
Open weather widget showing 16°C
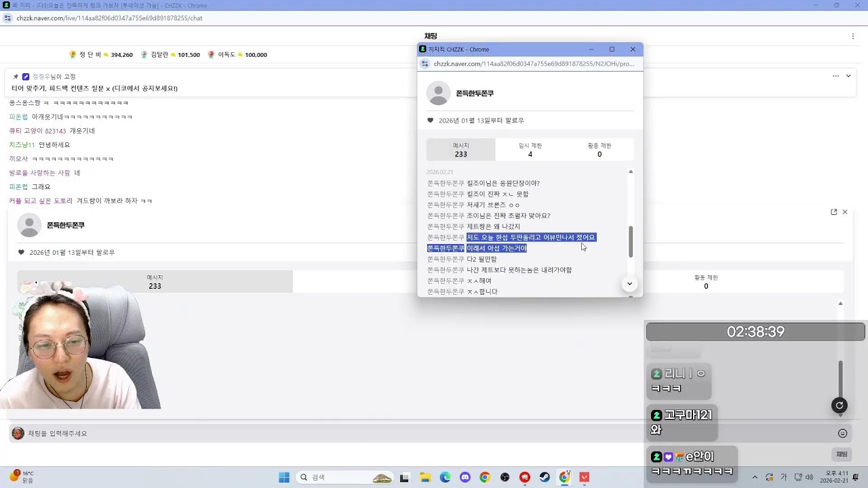coord(20,476)
